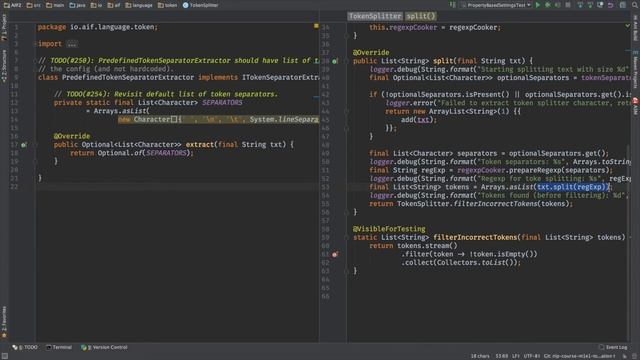Toggle read-only lock icon in status bar
The width and height of the screenshot is (640, 360).
624,356
